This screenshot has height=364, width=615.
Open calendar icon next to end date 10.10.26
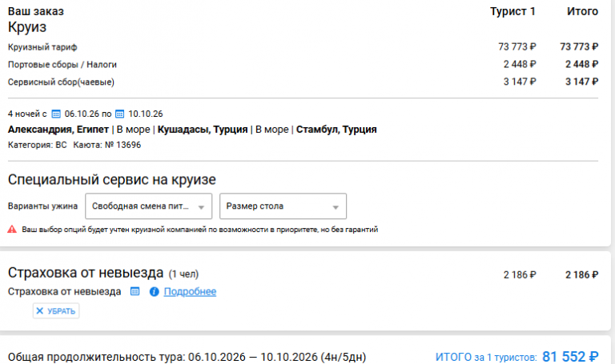click(x=119, y=114)
